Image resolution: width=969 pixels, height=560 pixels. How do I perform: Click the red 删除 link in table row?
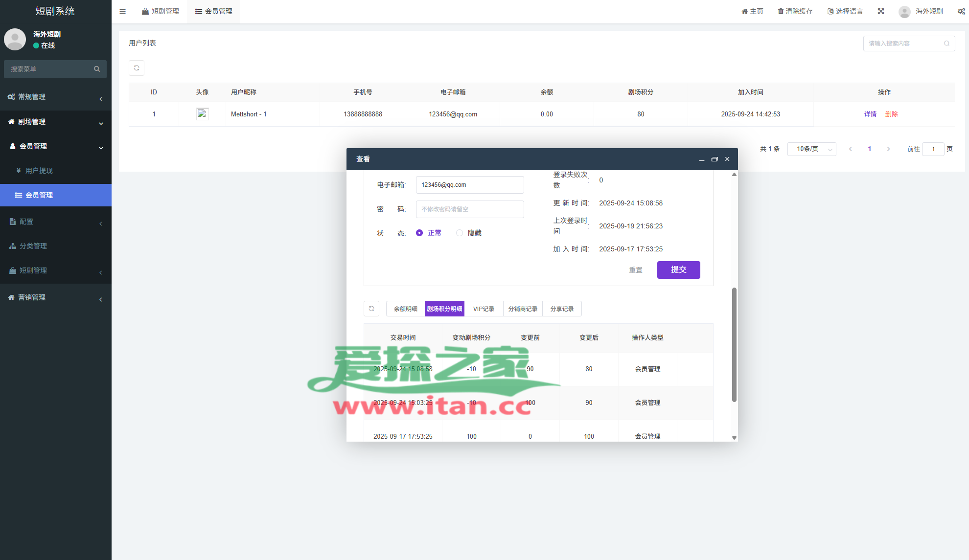[891, 114]
